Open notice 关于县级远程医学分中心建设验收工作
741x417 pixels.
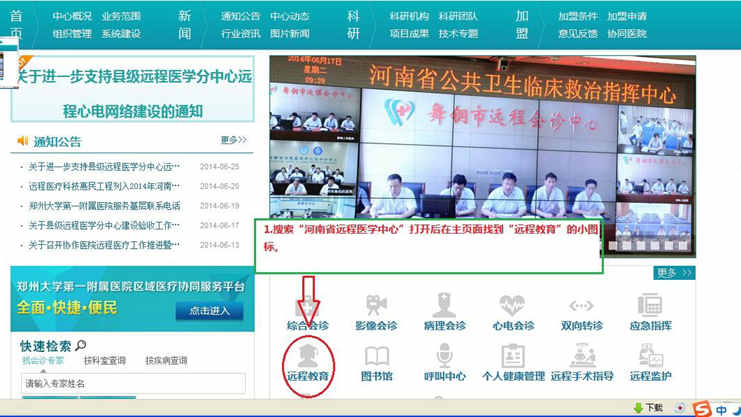click(x=104, y=226)
